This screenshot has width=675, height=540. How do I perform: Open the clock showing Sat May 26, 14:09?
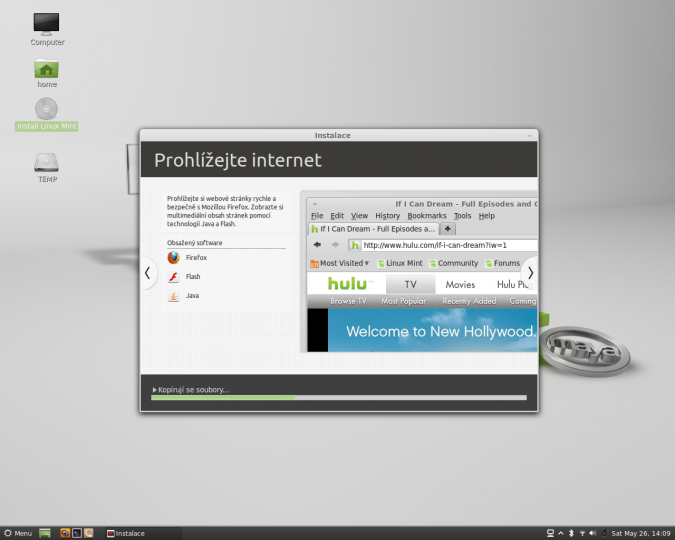point(641,534)
